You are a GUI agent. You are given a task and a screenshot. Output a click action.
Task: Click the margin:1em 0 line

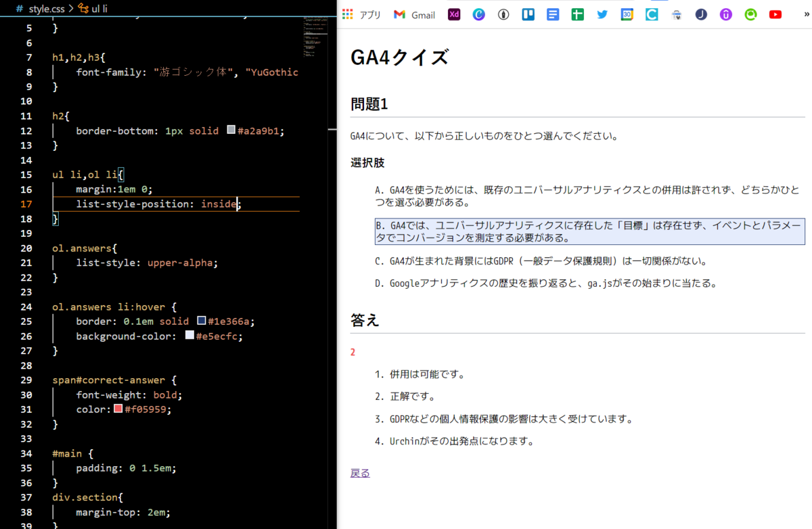114,189
